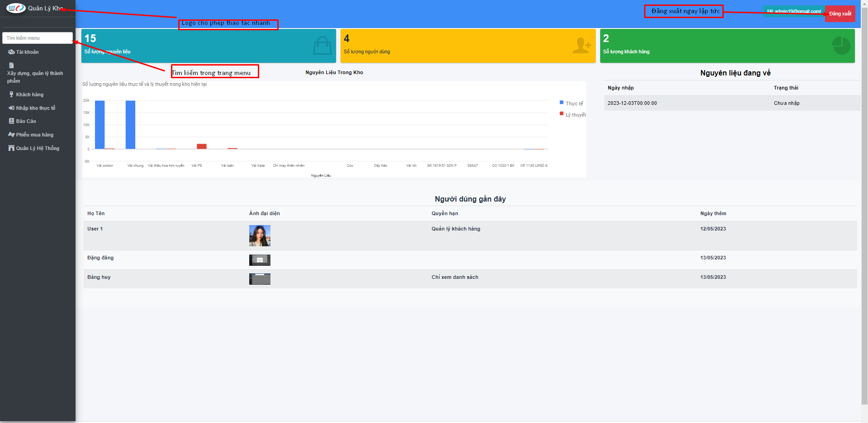
Task: Click the VIT logo in the sidebar header
Action: pos(16,8)
